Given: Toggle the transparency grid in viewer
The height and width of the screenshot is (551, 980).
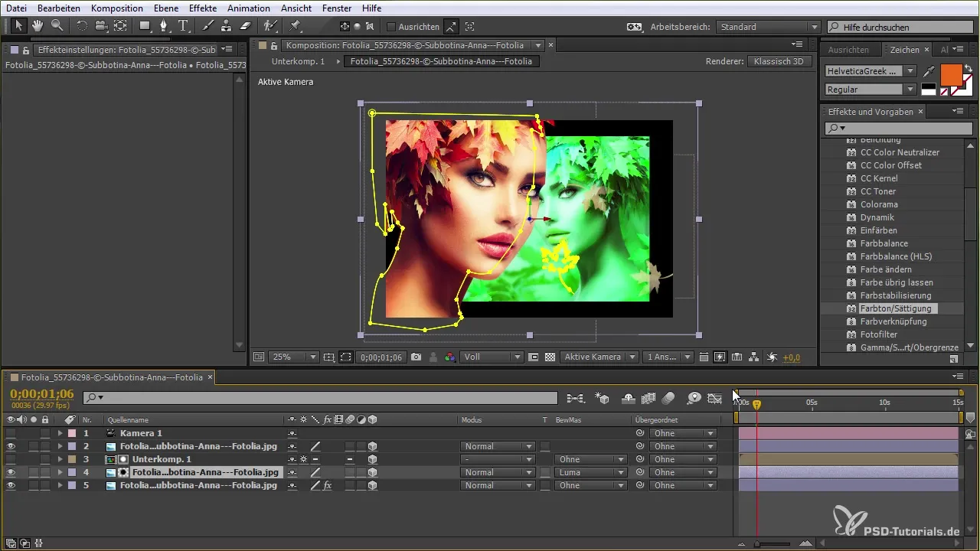Looking at the screenshot, I should tap(550, 357).
